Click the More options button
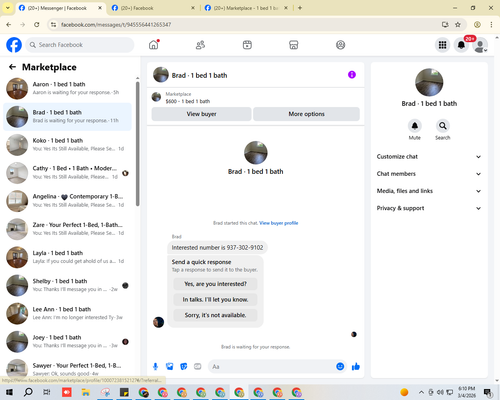Screen dimensions: 500x400 (x=306, y=114)
